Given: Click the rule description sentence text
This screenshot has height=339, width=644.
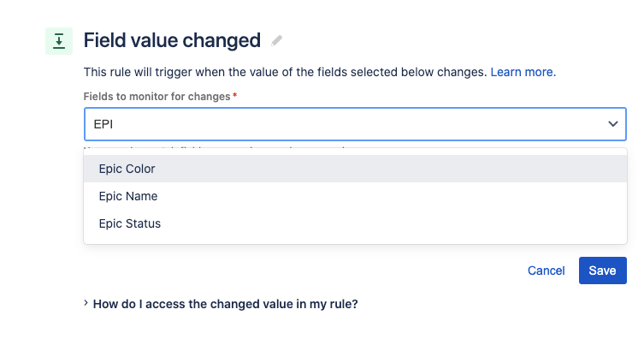Looking at the screenshot, I should coord(285,72).
